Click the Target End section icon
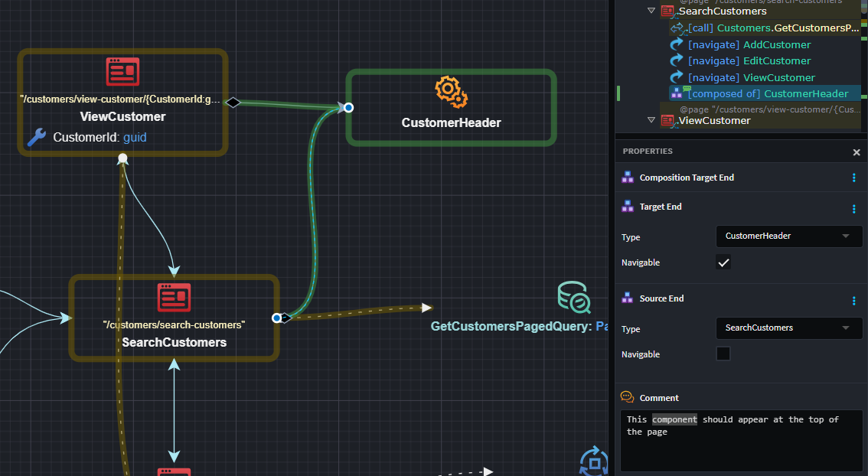Screen dimensions: 868x476 [628, 207]
